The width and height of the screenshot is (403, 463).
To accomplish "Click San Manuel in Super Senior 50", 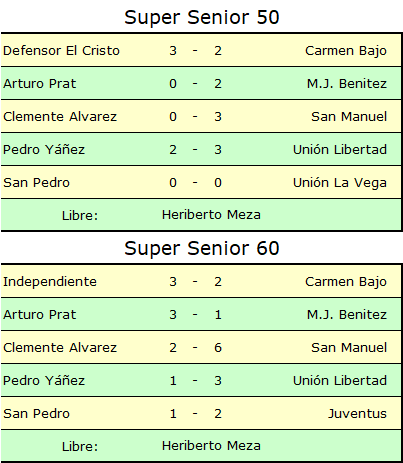I will 349,117.
